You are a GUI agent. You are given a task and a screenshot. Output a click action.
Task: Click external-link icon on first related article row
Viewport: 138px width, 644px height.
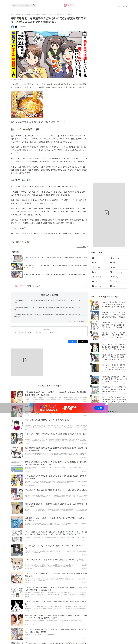(84, 301)
